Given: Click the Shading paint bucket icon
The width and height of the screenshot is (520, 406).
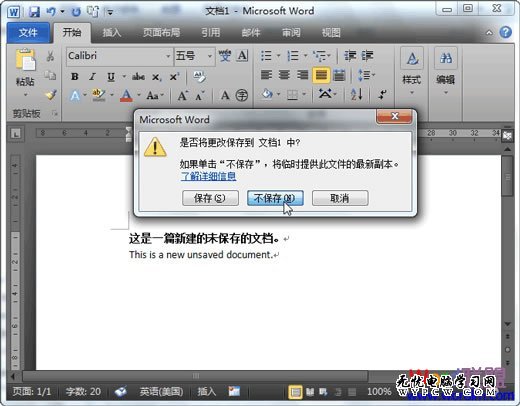Looking at the screenshot, I should (x=267, y=95).
